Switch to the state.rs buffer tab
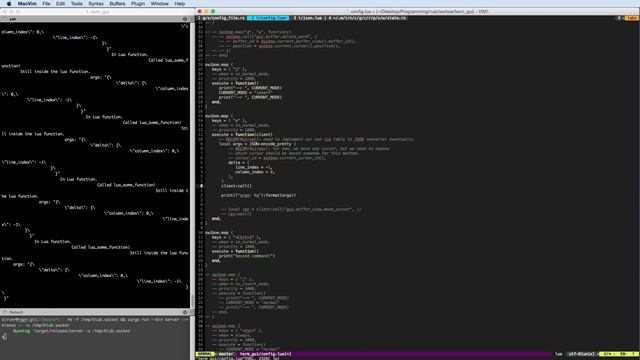This screenshot has width=640, height=360. (x=368, y=18)
